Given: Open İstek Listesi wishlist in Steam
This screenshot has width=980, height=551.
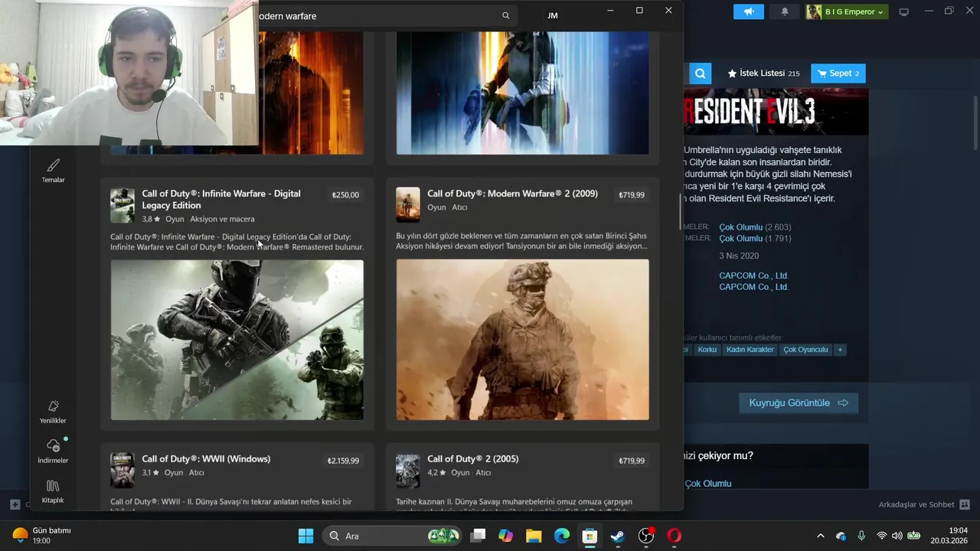Looking at the screenshot, I should click(763, 73).
